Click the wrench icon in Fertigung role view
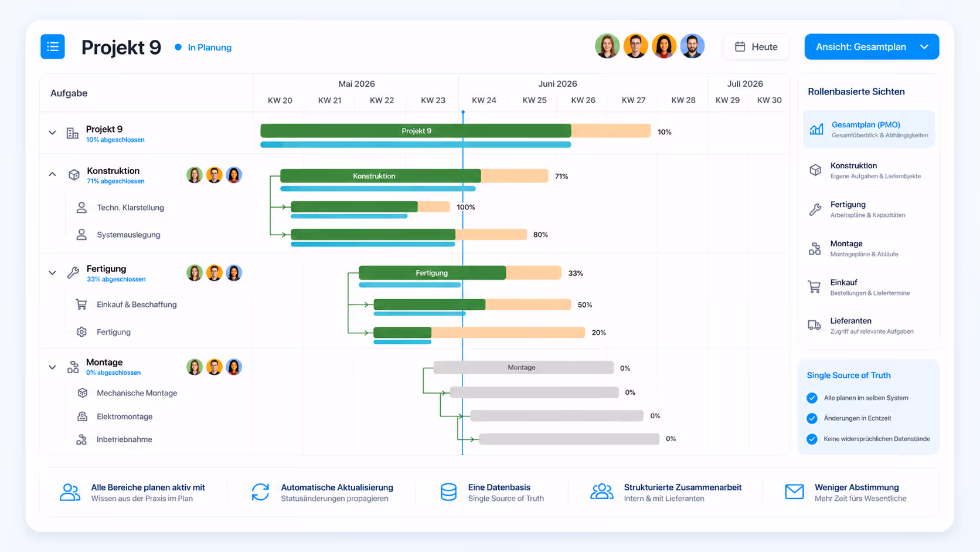Image resolution: width=980 pixels, height=552 pixels. [x=815, y=209]
